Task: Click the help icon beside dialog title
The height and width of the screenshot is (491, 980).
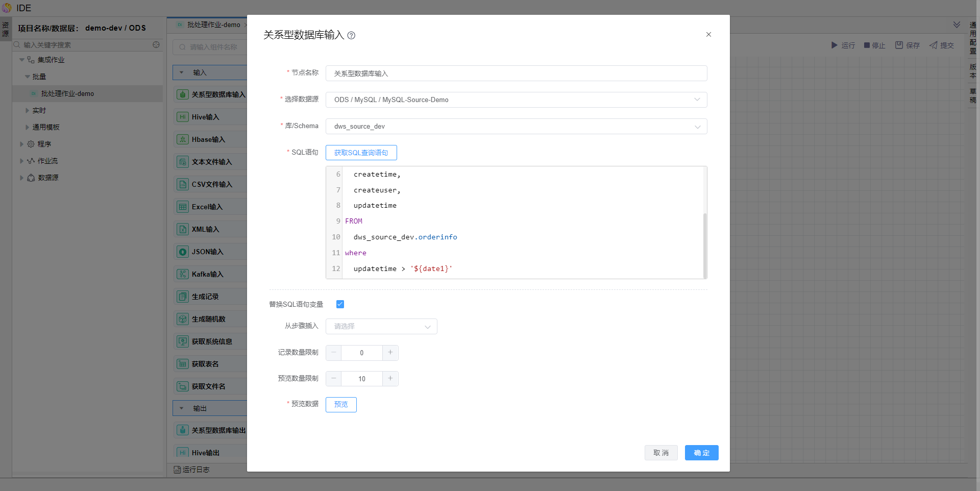Action: coord(351,35)
